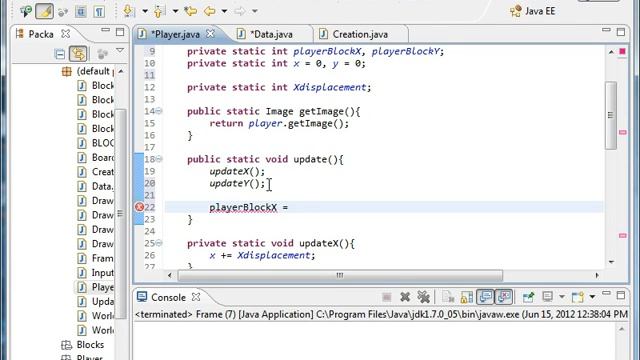The image size is (640, 360).
Task: Go to Last Edit Location arrow
Action: (190, 11)
